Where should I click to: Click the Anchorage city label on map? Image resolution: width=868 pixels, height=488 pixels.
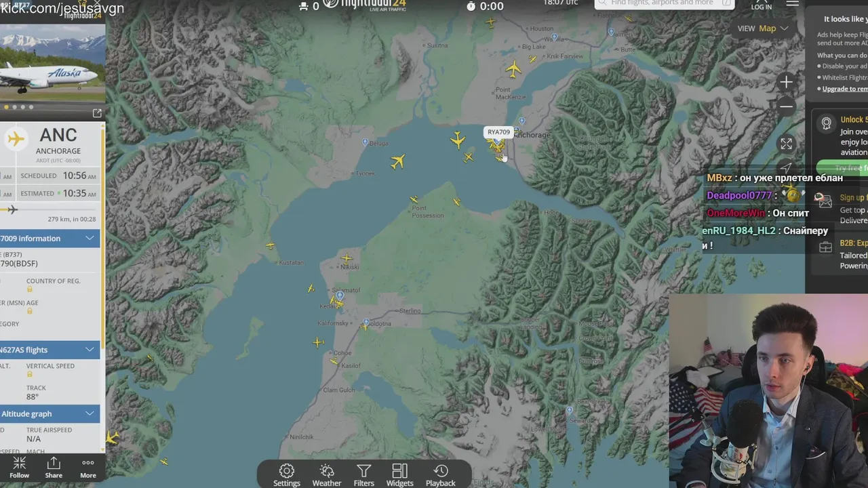(532, 136)
